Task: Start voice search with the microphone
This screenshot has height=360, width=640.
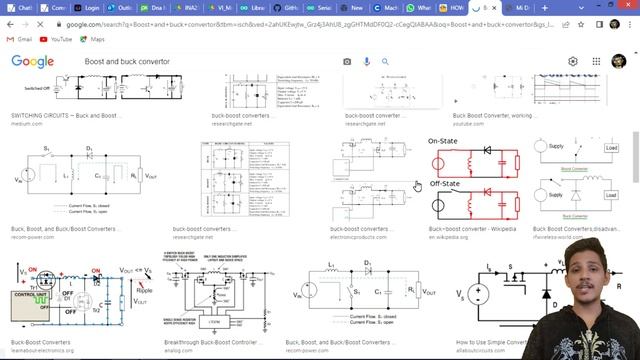Action: [367, 62]
